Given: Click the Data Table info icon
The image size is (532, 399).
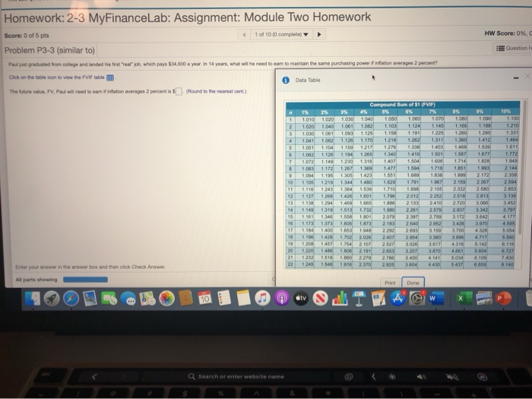Looking at the screenshot, I should (x=286, y=80).
